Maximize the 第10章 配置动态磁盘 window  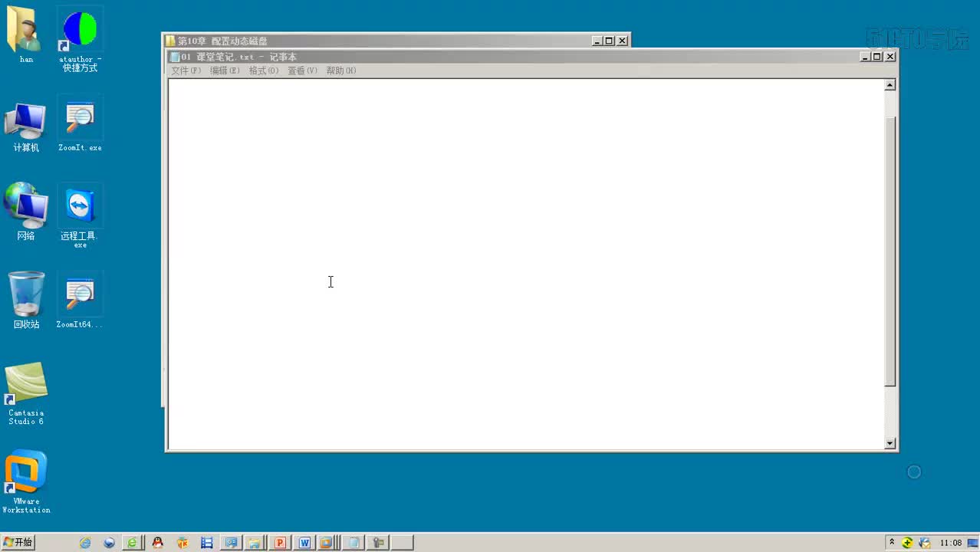tap(610, 41)
